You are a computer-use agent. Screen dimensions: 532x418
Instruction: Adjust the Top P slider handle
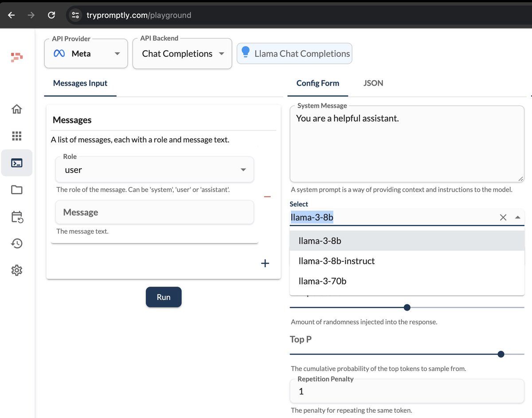tap(501, 354)
